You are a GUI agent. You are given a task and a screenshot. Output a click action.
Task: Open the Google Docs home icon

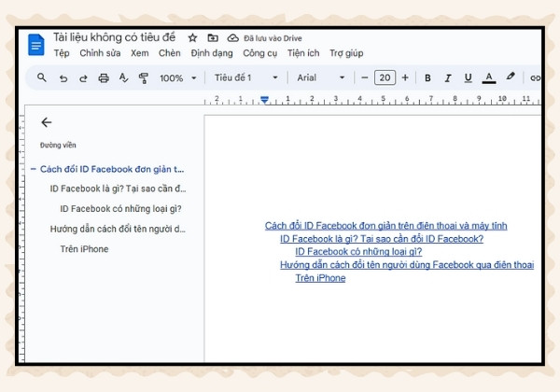[36, 45]
